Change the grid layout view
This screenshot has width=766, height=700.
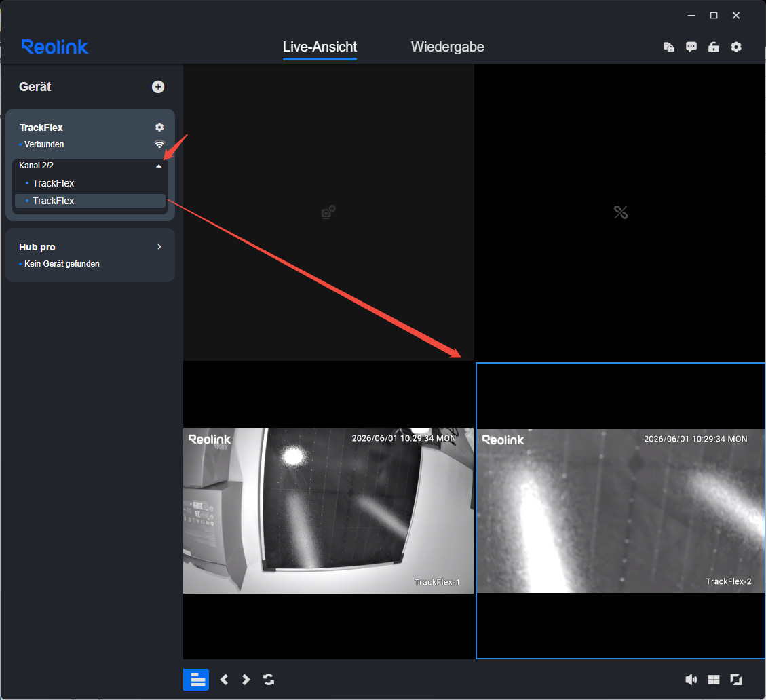click(x=714, y=680)
